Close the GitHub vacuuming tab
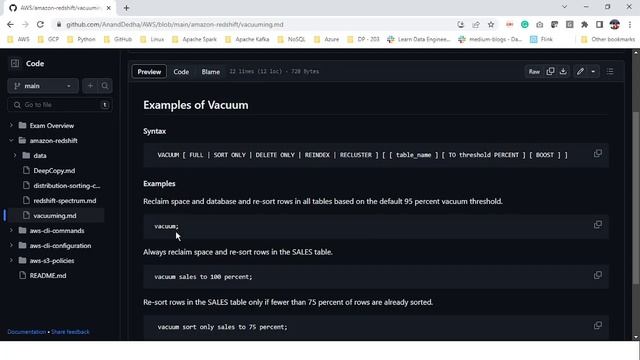This screenshot has height=360, width=640. (x=109, y=8)
